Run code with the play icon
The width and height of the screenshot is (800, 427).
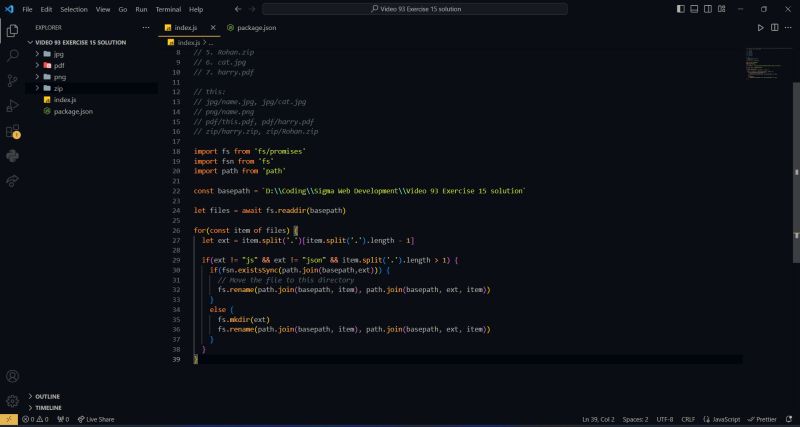point(761,27)
